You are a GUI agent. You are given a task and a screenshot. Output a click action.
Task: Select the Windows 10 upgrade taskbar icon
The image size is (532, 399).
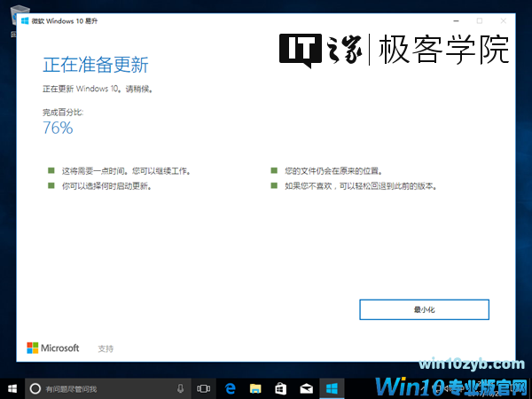[332, 388]
